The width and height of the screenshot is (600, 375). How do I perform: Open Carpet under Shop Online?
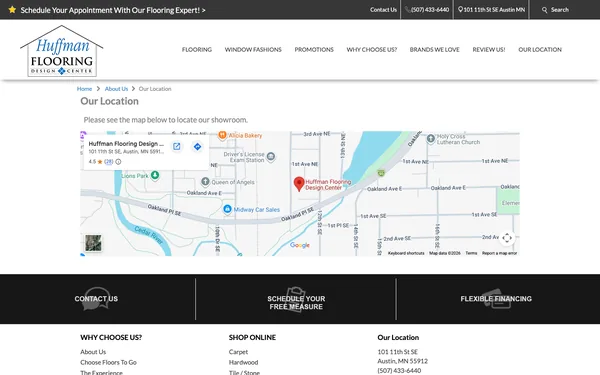pos(238,352)
